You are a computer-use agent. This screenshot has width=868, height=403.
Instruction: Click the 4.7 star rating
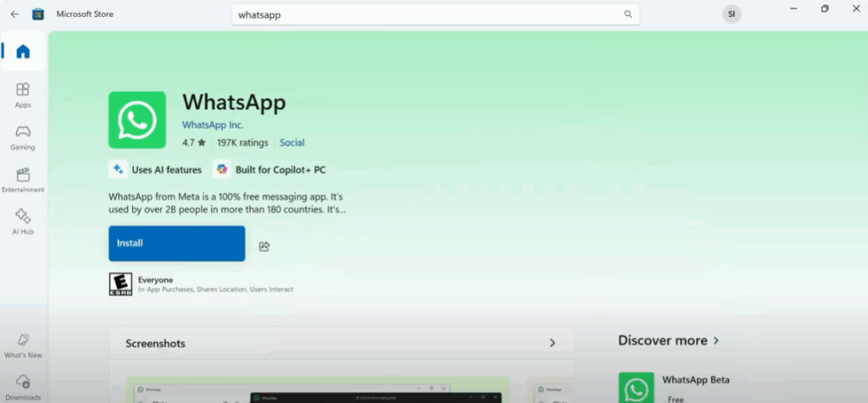pyautogui.click(x=194, y=142)
